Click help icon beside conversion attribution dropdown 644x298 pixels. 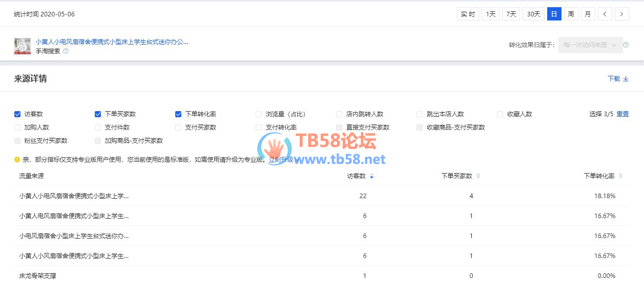(626, 45)
